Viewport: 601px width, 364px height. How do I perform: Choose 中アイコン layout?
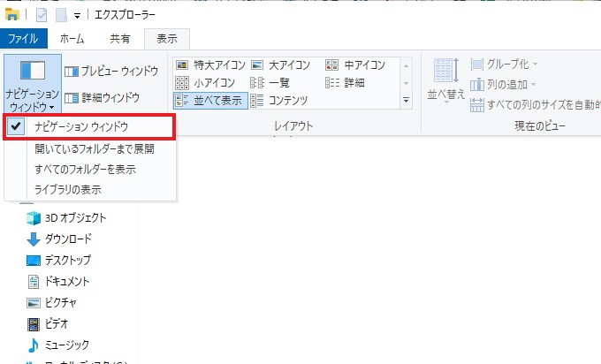(355, 65)
